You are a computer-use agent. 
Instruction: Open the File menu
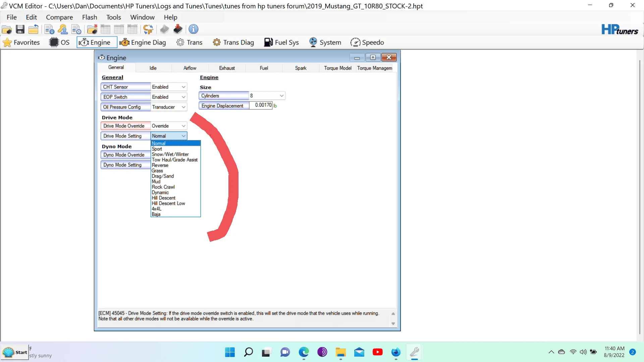pos(12,17)
